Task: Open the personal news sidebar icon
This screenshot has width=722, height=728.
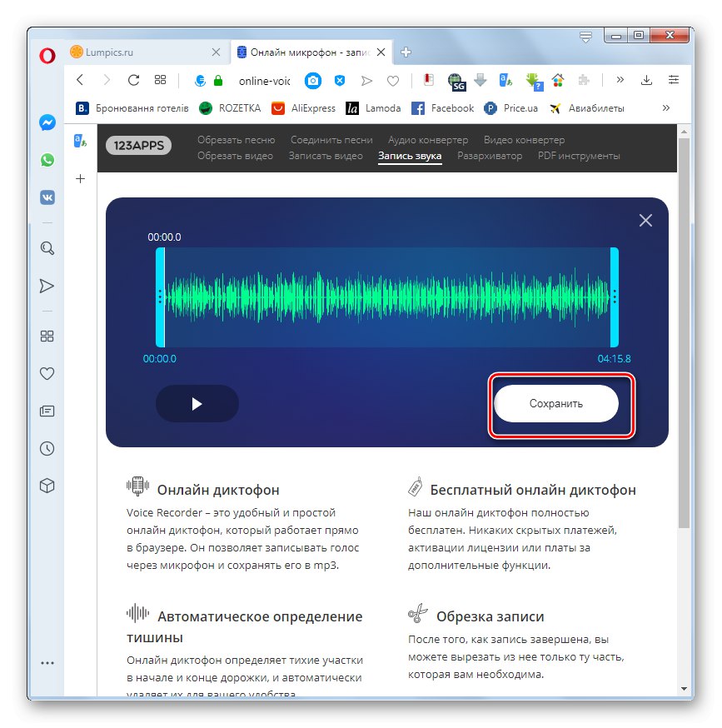Action: 47,411
